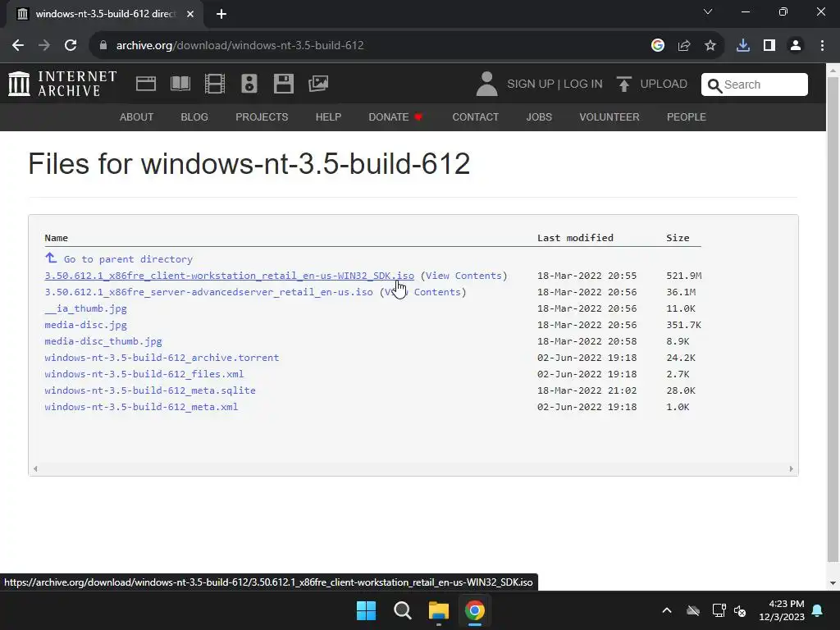The image size is (840, 630).
Task: Open the HELP menu item
Action: (328, 116)
